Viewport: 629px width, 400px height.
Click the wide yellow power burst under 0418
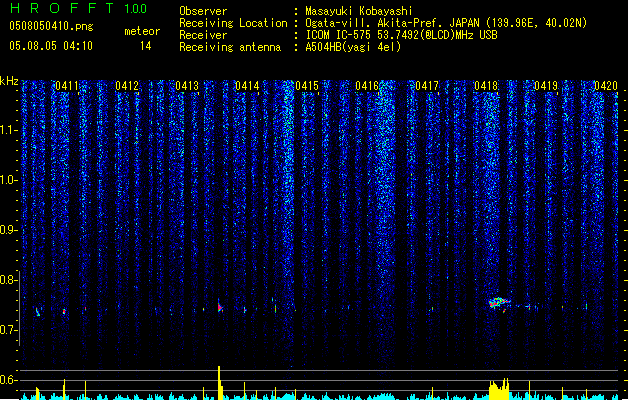(499, 389)
